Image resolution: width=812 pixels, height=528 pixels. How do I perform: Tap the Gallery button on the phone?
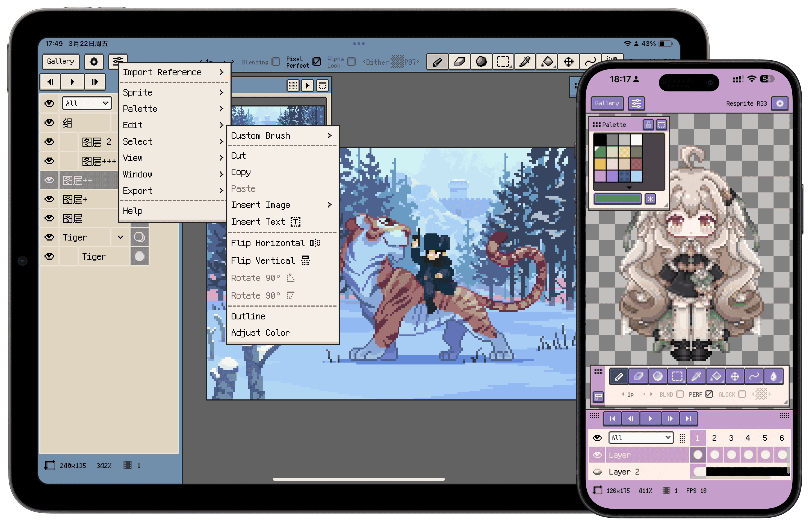607,103
